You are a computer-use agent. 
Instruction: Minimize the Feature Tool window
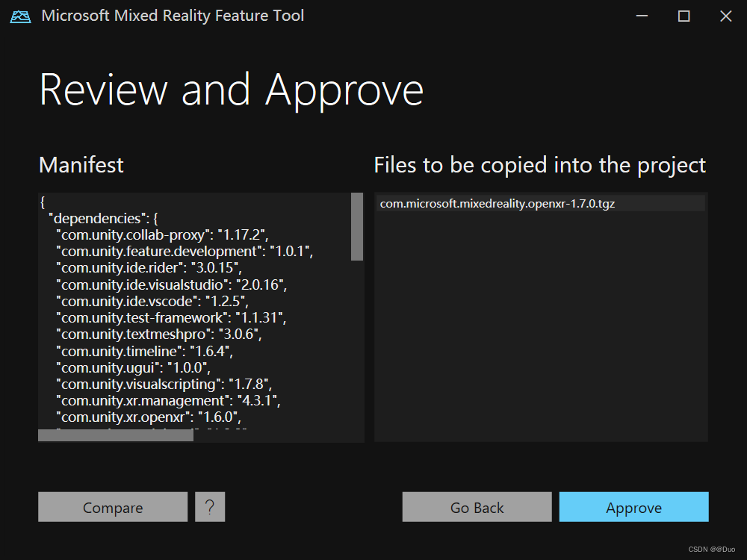tap(642, 16)
